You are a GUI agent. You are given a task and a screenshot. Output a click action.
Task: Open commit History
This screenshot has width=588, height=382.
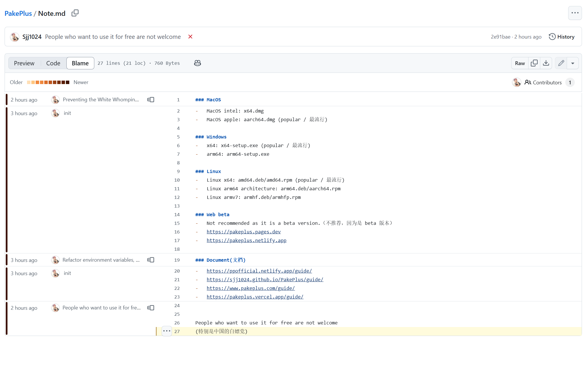tap(562, 37)
